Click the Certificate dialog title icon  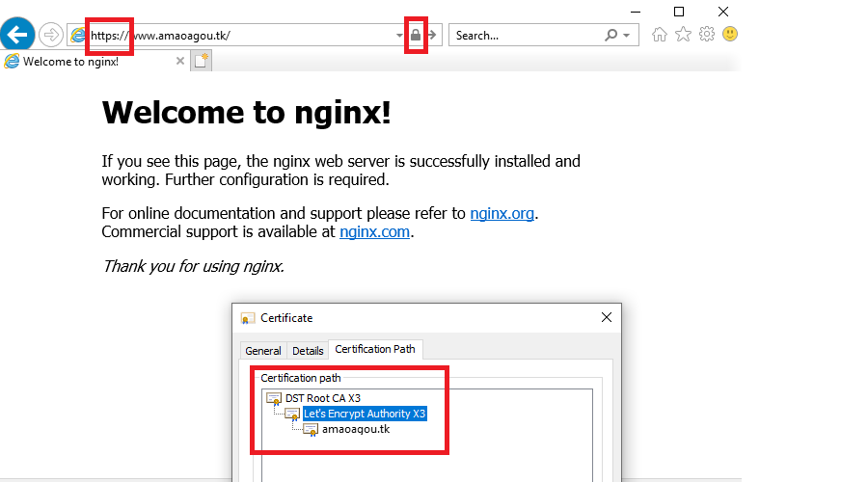coord(248,318)
